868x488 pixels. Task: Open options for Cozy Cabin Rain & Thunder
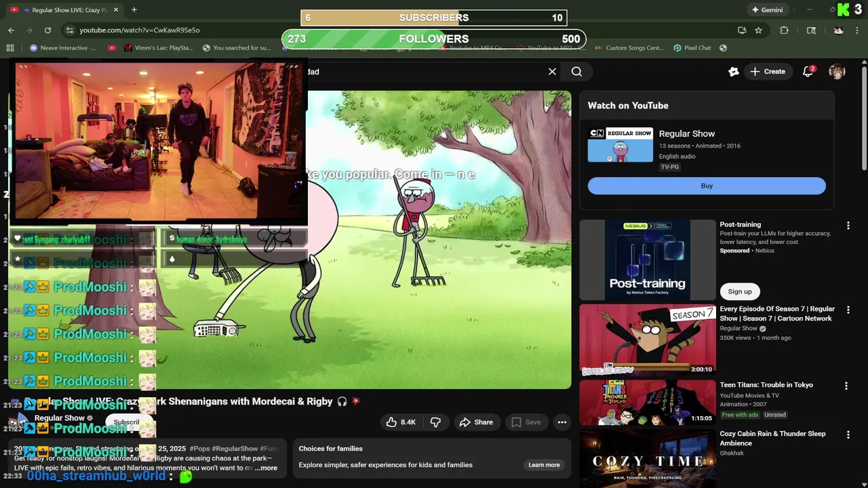tap(848, 434)
